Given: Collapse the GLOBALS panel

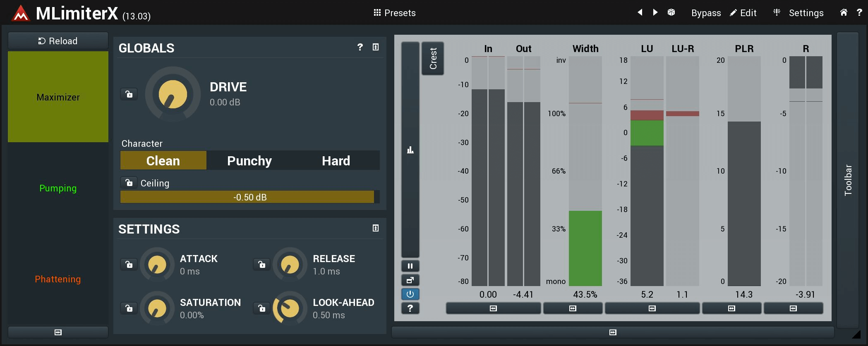Looking at the screenshot, I should click(x=376, y=47).
